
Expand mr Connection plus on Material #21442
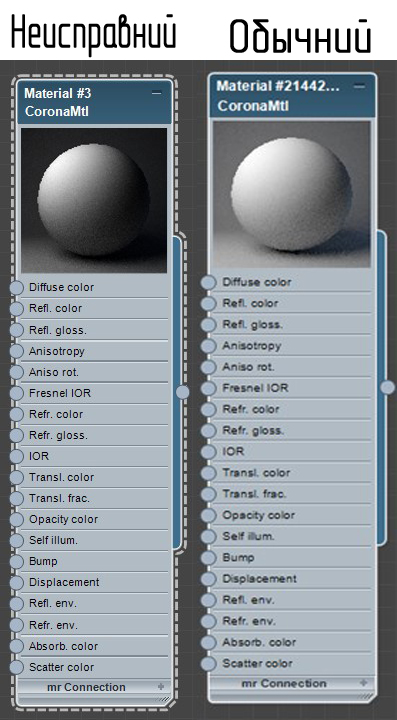pos(363,683)
